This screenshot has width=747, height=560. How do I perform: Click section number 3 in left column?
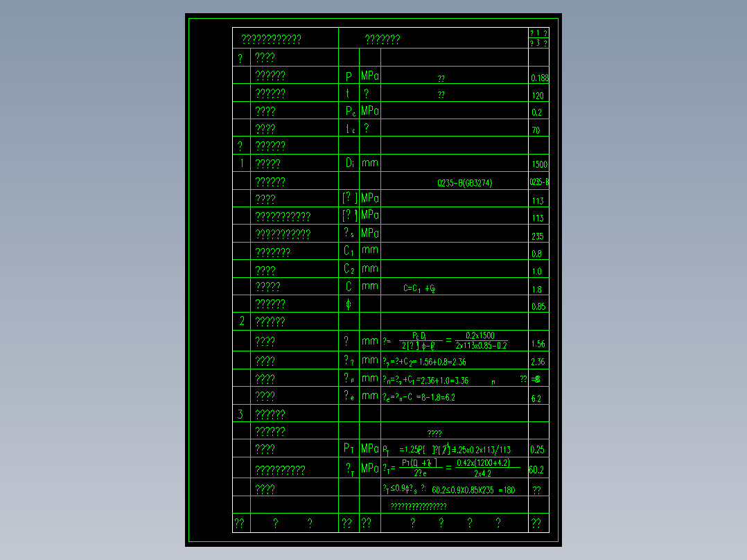(x=240, y=414)
